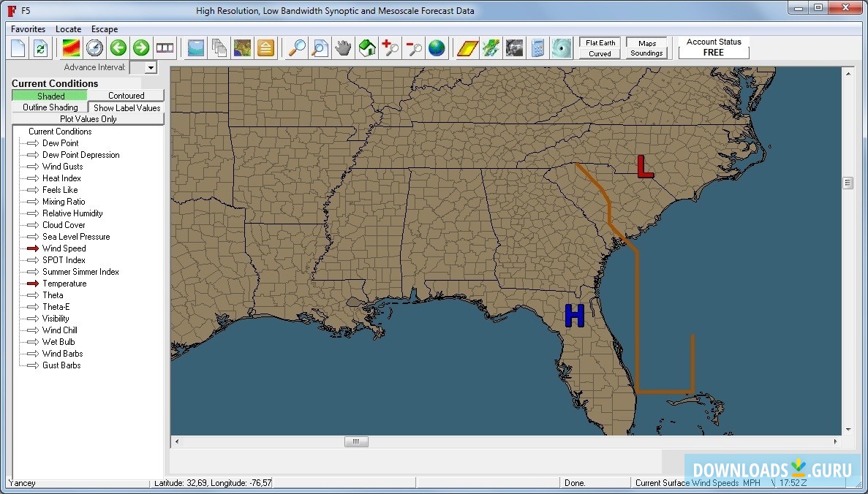Toggle the Soundings view button
Viewport: 868px width, 494px height.
[646, 53]
